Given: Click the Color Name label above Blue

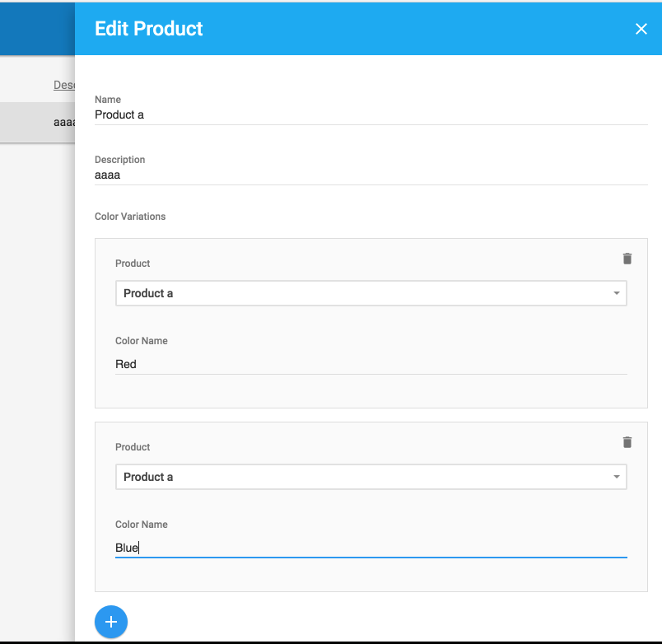Looking at the screenshot, I should click(x=142, y=525).
